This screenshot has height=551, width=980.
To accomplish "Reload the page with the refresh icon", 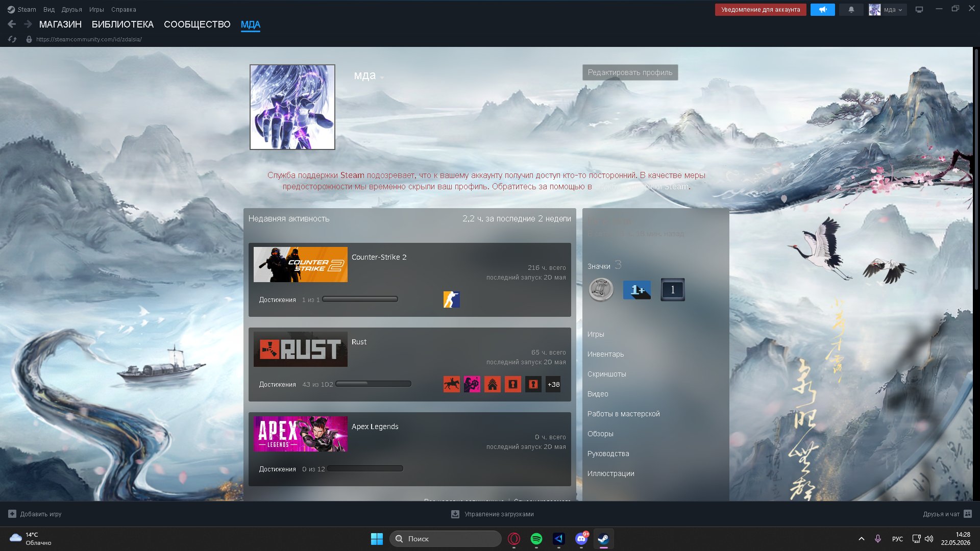I will pos(12,39).
